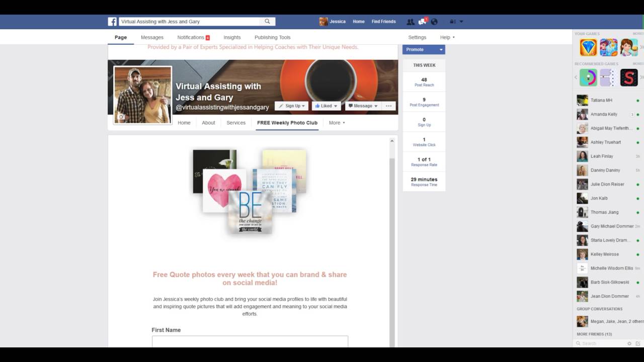Open the privacy shortcuts lock icon
The image size is (644, 362).
(x=452, y=22)
